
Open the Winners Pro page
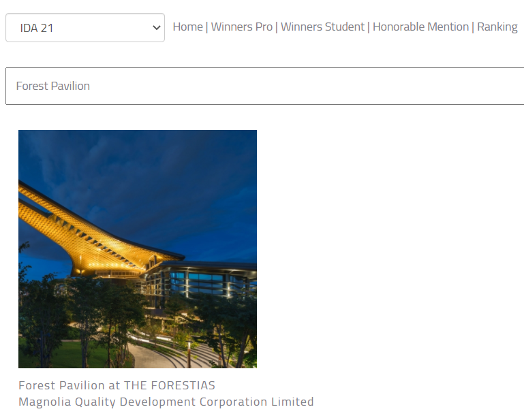click(x=241, y=27)
